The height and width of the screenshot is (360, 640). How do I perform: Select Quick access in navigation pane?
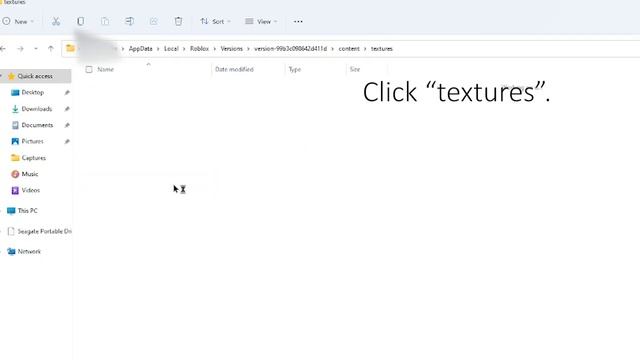(x=35, y=76)
